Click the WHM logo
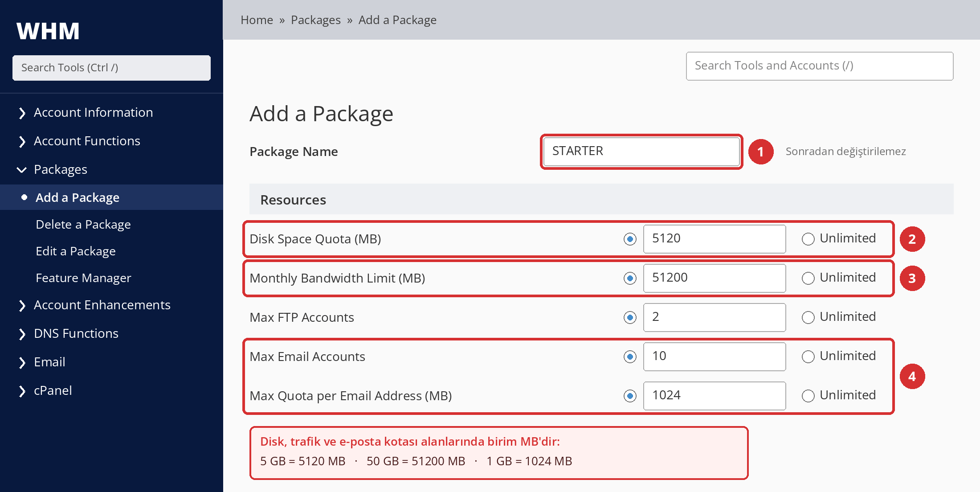Image resolution: width=980 pixels, height=492 pixels. (x=48, y=31)
